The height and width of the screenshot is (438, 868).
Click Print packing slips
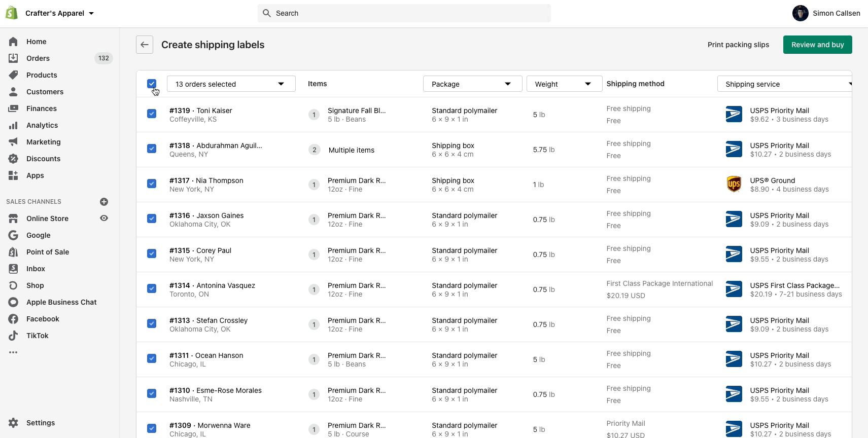[x=738, y=45]
